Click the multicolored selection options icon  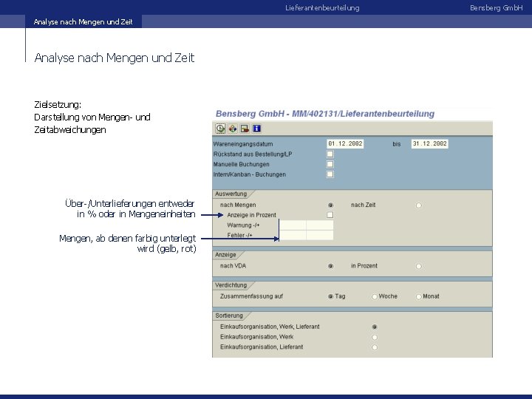[x=233, y=129]
